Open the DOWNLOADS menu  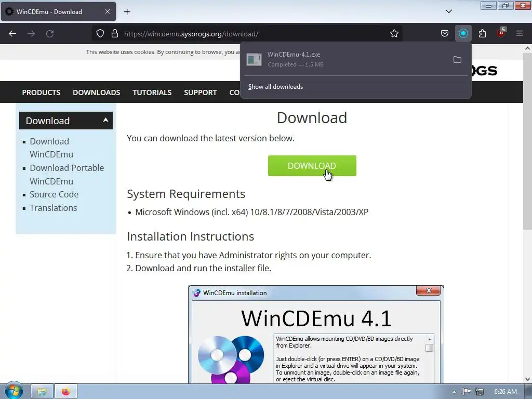click(x=96, y=92)
